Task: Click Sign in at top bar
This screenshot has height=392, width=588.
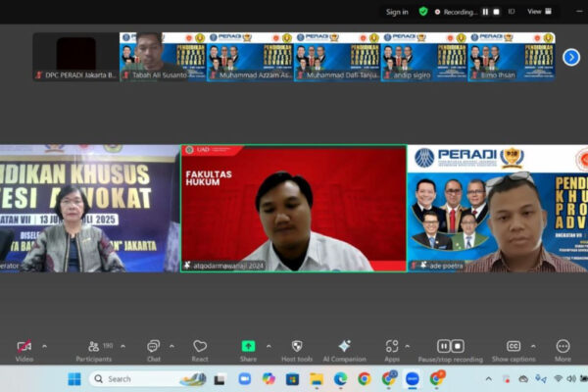Action: coord(397,12)
